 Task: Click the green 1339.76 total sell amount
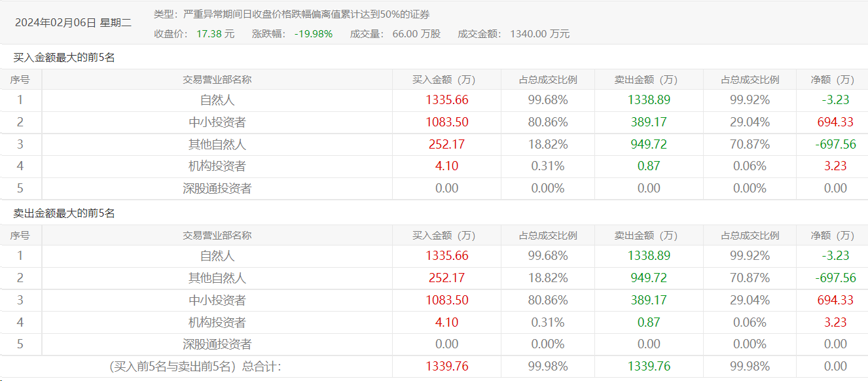tap(649, 367)
